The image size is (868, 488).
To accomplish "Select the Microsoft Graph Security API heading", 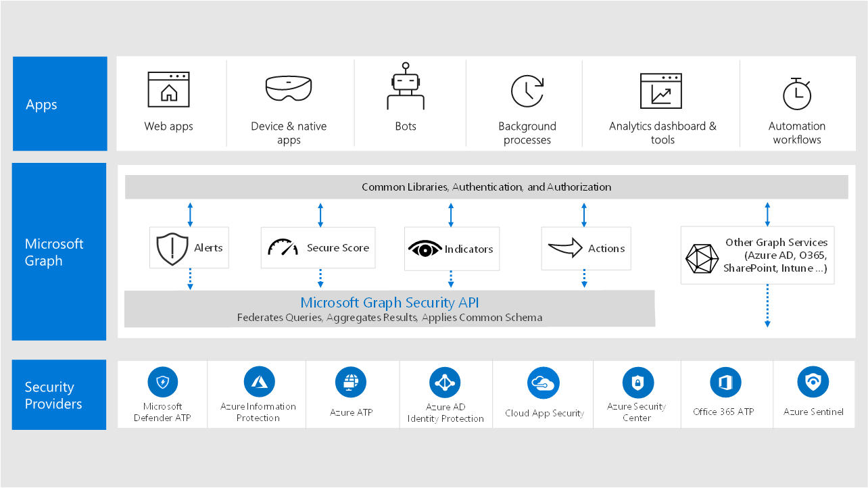I will [x=389, y=303].
